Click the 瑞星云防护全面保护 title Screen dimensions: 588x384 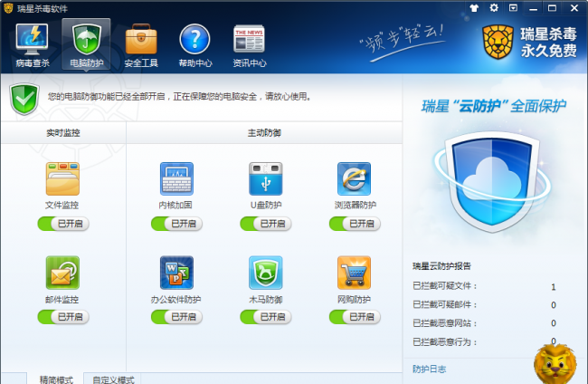pyautogui.click(x=494, y=106)
